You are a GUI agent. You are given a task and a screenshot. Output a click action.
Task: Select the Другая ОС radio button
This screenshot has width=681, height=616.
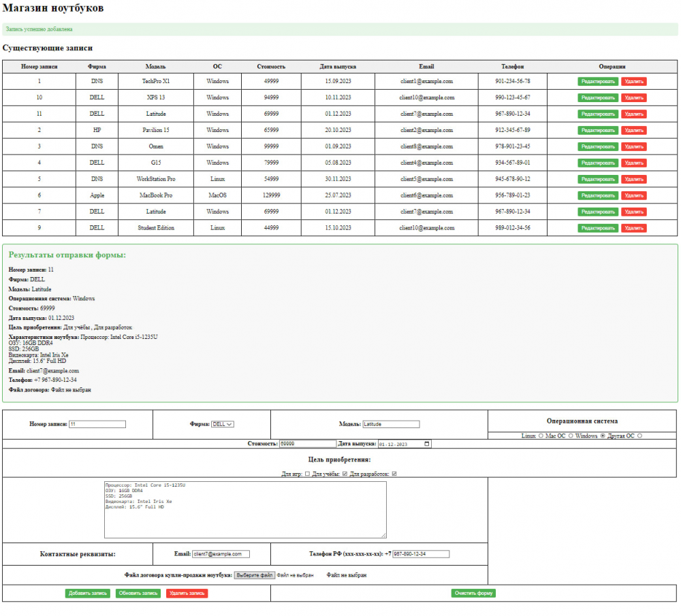pos(639,436)
